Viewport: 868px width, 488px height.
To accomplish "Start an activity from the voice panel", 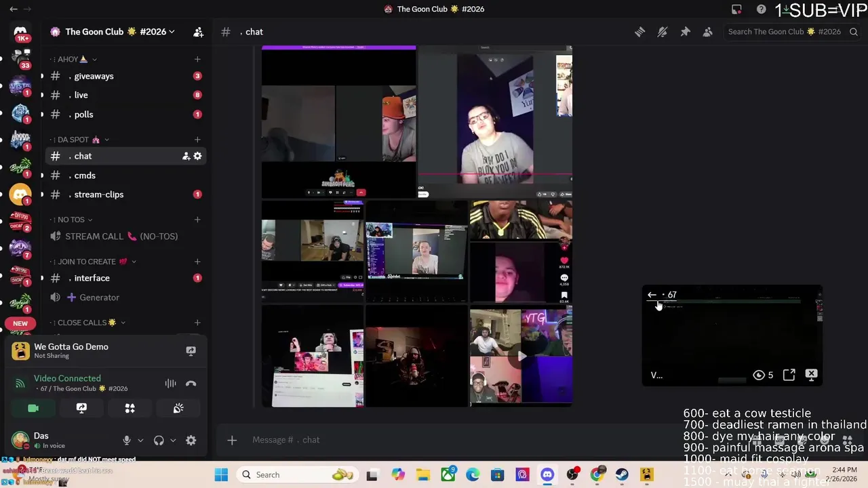I will 130,408.
